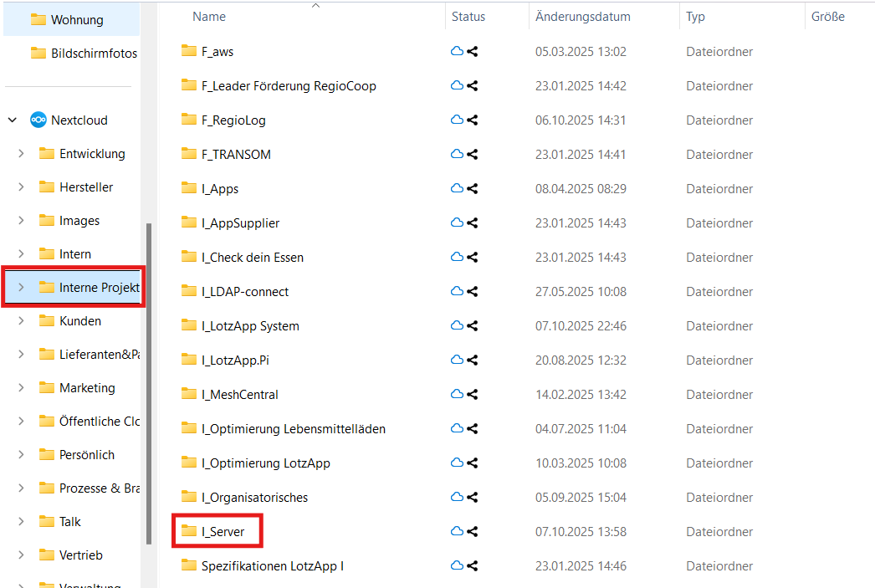Sort by the Name column header
The width and height of the screenshot is (875, 588).
(x=209, y=17)
